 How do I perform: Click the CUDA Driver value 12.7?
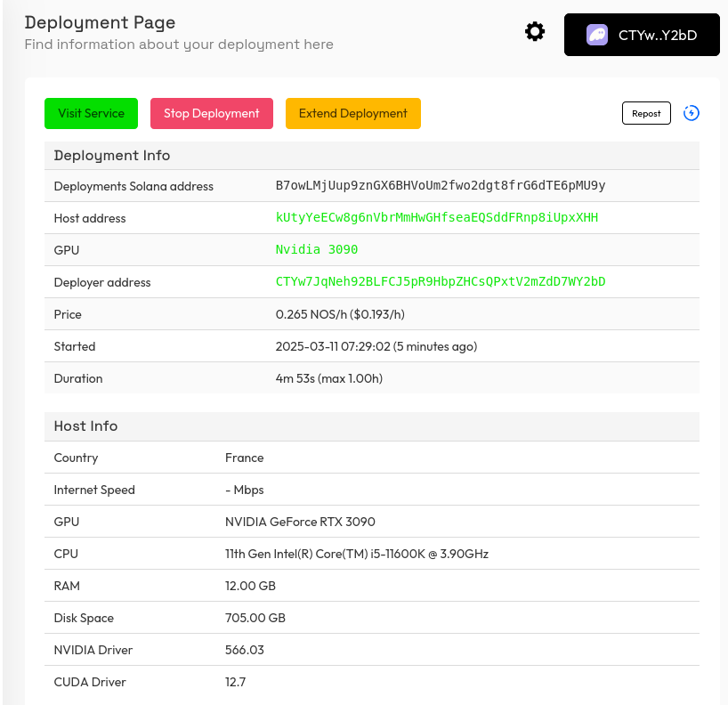(x=235, y=682)
